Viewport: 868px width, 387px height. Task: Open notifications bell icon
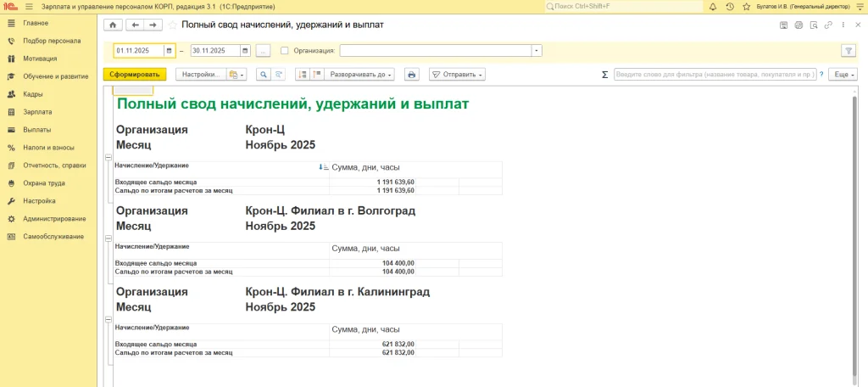pos(712,7)
